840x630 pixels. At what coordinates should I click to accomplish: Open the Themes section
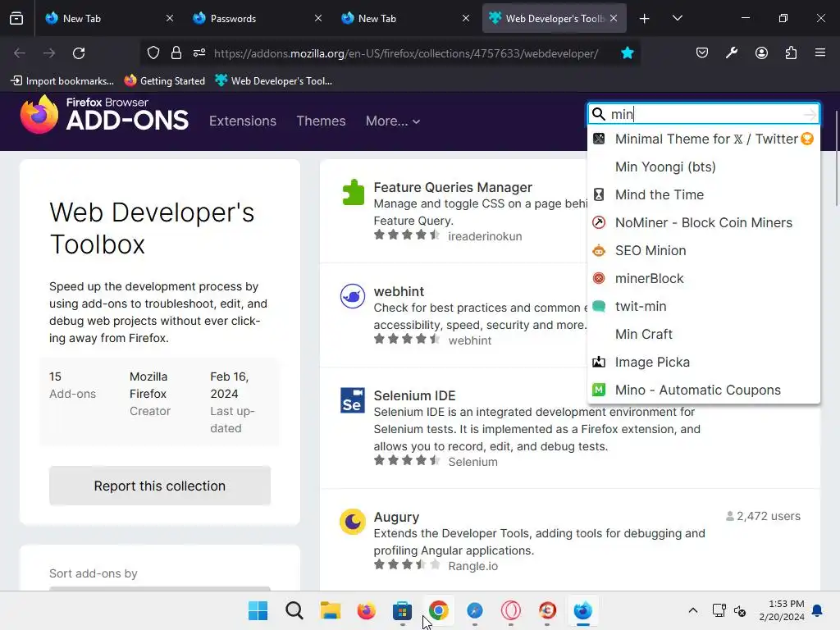(x=321, y=121)
